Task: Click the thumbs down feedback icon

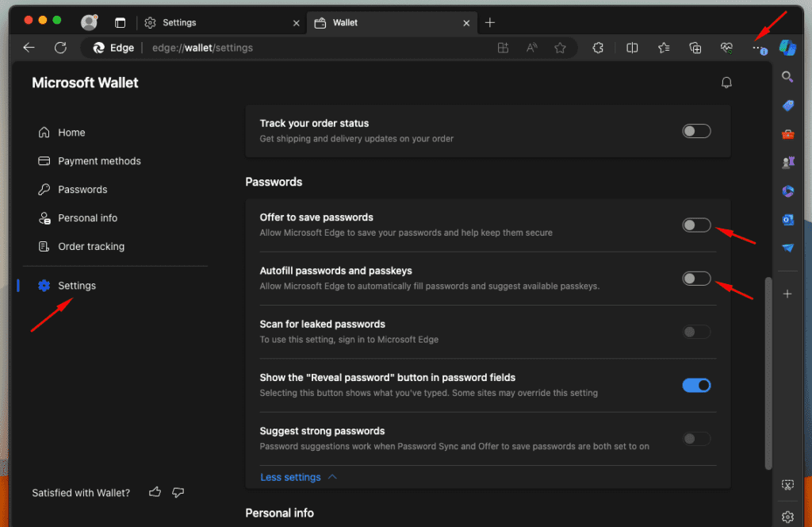Action: [x=178, y=493]
